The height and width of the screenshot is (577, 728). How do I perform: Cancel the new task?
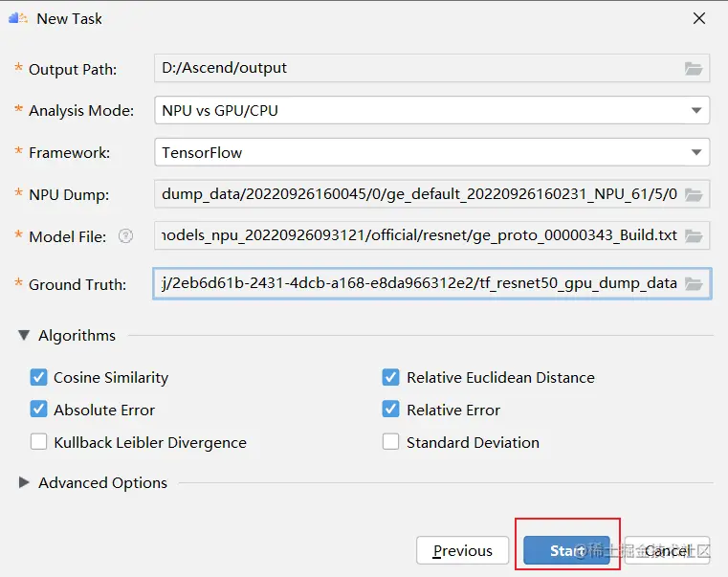click(667, 550)
